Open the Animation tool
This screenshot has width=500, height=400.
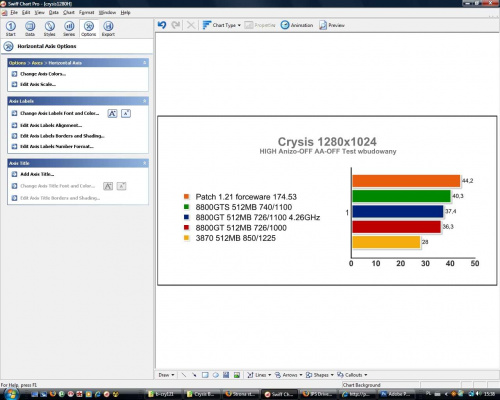click(x=297, y=25)
